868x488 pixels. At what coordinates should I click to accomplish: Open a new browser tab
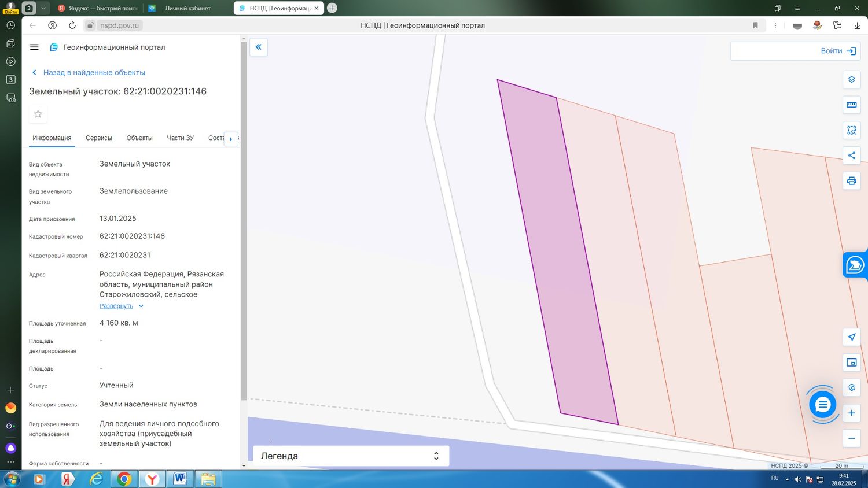[x=332, y=8]
